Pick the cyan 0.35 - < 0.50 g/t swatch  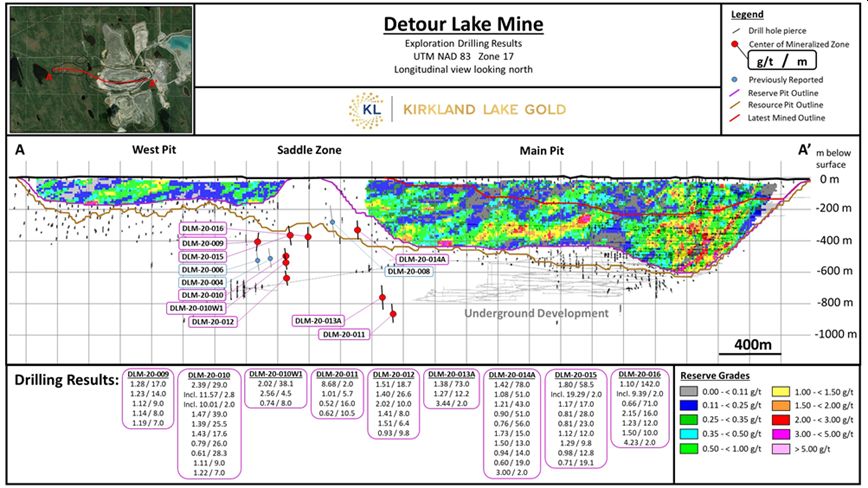click(689, 434)
